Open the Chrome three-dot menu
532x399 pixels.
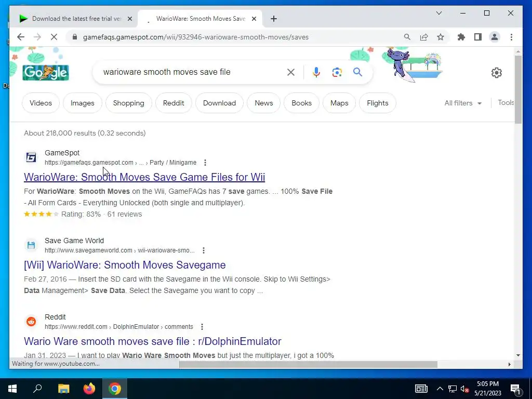click(511, 37)
